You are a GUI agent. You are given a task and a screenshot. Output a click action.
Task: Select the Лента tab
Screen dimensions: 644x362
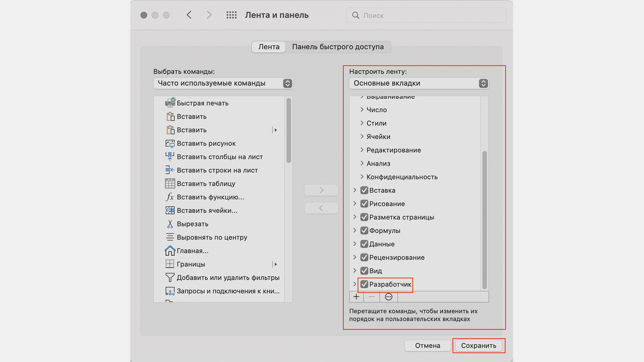tap(268, 47)
